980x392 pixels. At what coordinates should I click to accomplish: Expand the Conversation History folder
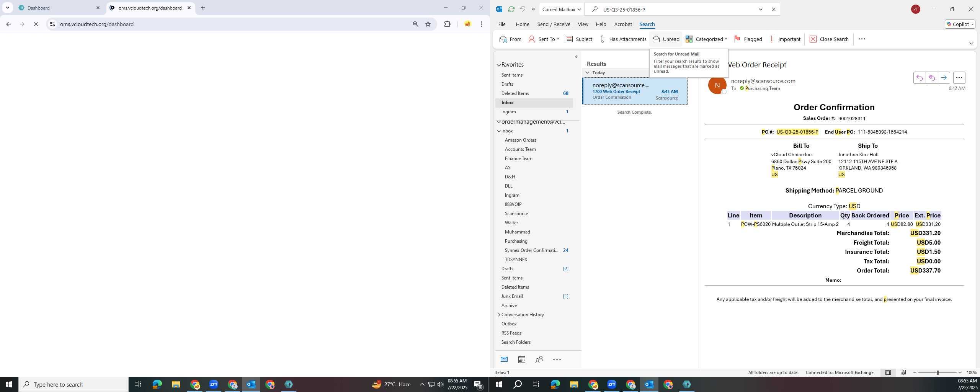pos(499,315)
